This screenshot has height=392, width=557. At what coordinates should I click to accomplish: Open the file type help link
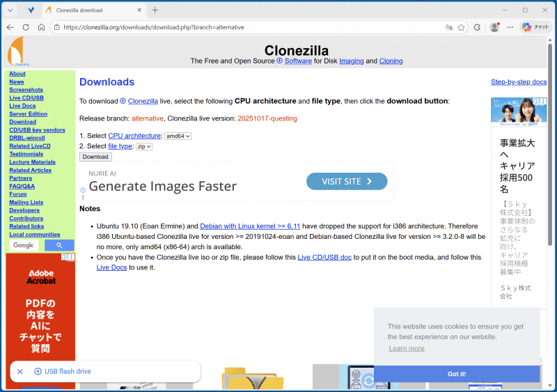click(x=120, y=146)
